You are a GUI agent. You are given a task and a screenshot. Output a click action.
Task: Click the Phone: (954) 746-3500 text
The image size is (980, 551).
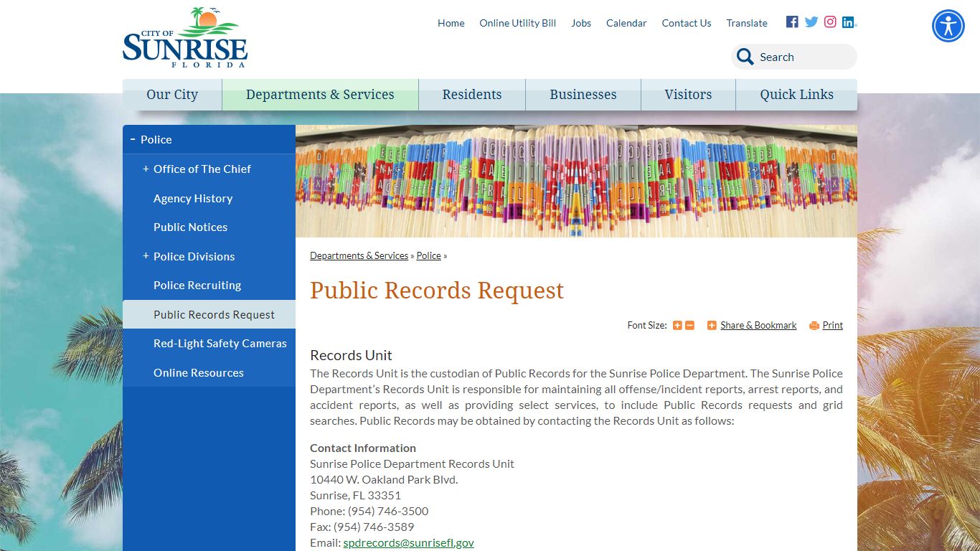click(369, 511)
